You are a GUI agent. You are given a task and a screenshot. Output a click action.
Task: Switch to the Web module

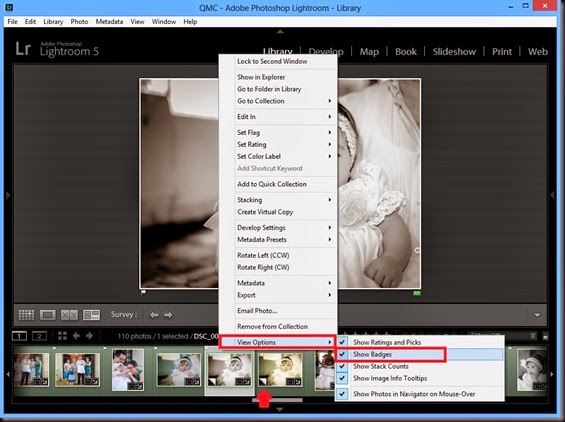pos(538,52)
